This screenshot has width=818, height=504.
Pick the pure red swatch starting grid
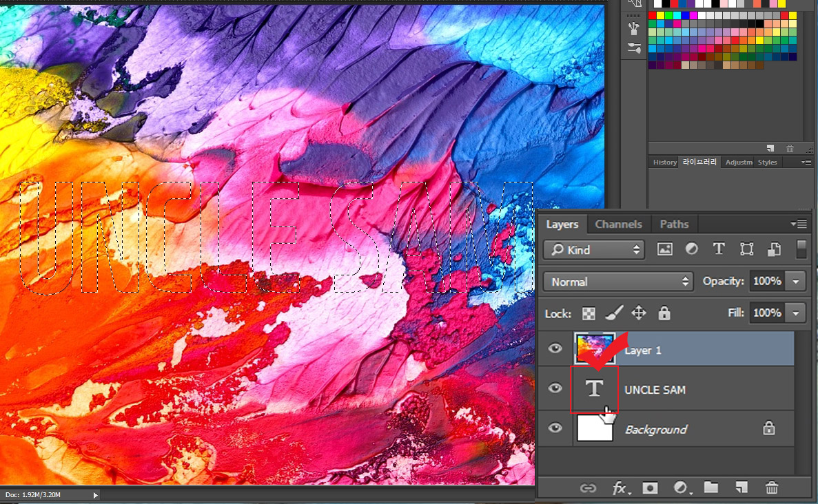pos(652,15)
